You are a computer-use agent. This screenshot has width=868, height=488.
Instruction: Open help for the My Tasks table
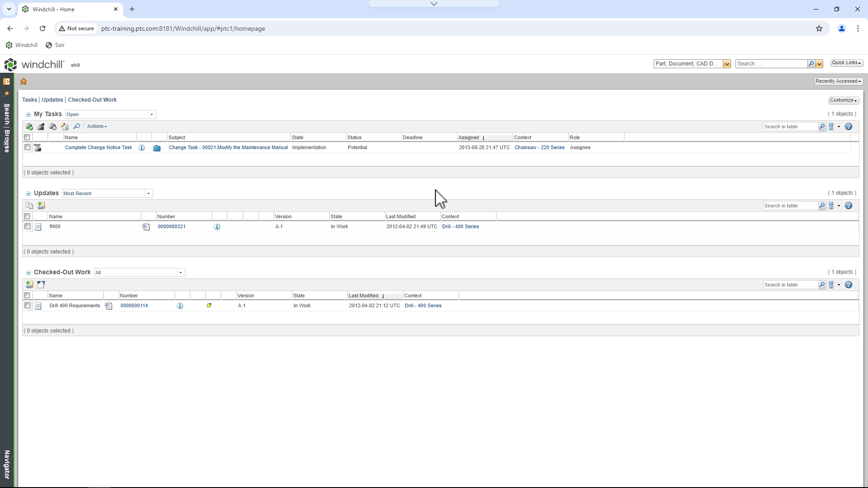pyautogui.click(x=849, y=127)
